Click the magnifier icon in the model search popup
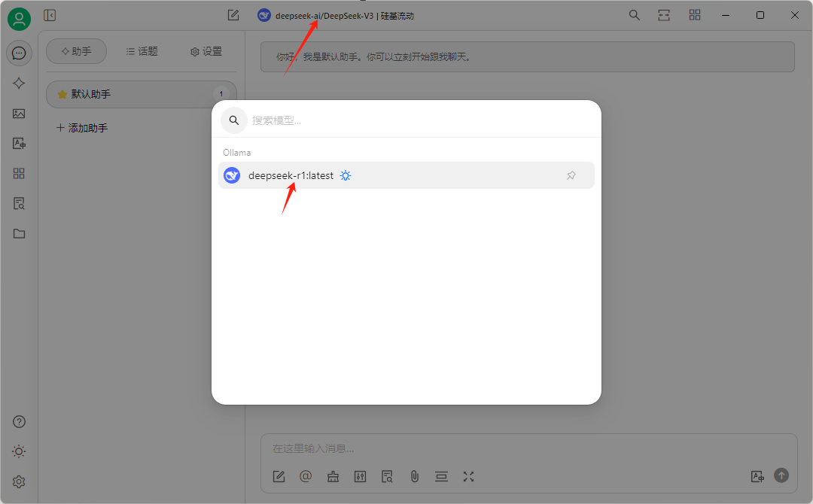 click(x=234, y=120)
